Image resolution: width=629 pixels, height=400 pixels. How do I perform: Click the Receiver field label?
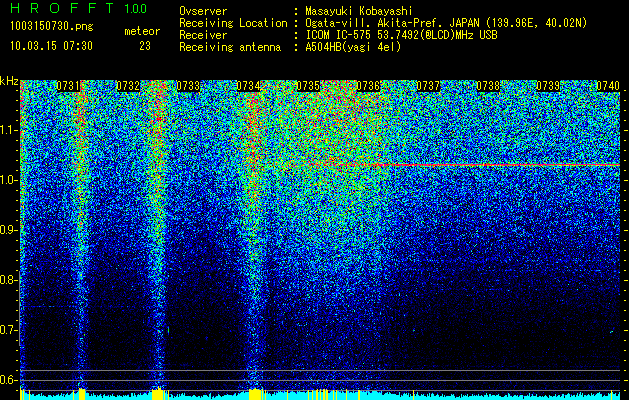tap(203, 35)
